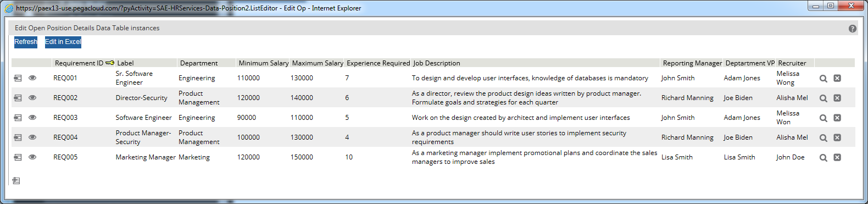
Task: Select the REQ002 cell
Action: (x=65, y=98)
